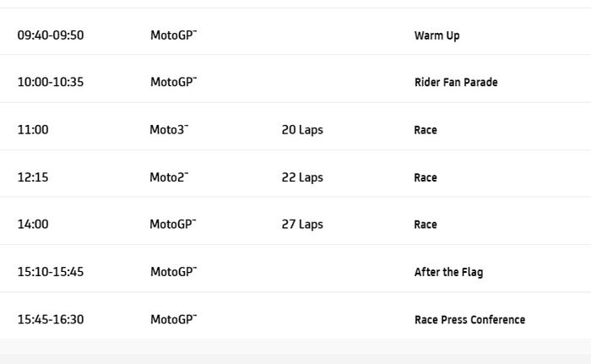Open the 27-lap MotoGP Race session

coord(426,225)
